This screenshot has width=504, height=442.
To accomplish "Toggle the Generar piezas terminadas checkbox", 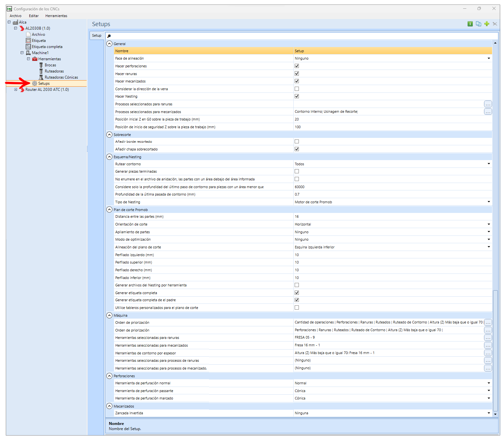I will coord(297,171).
